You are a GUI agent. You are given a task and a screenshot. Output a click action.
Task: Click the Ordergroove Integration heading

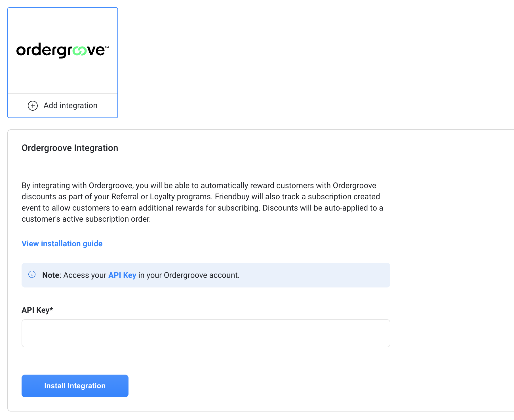click(x=70, y=148)
